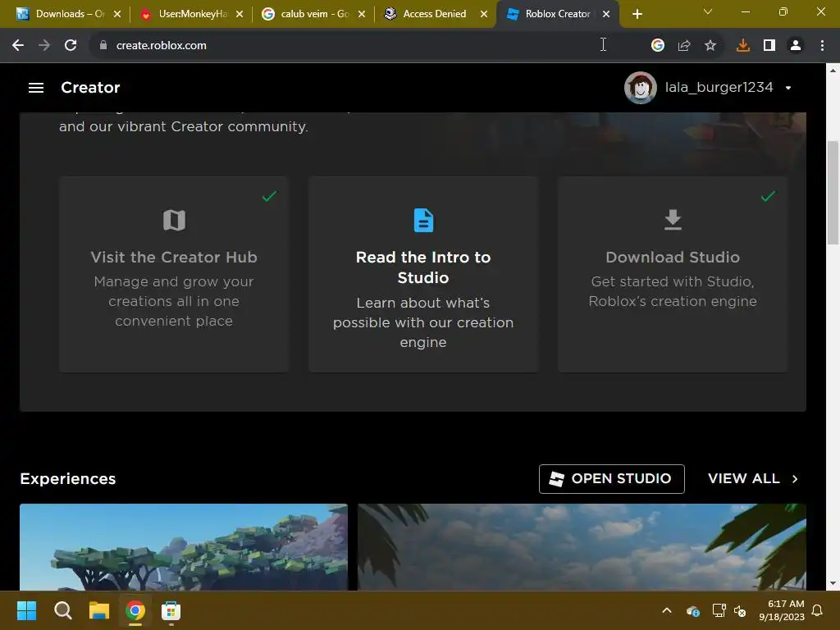The image size is (840, 630).
Task: Click the Studio logo icon in OPEN STUDIO
Action: click(x=557, y=479)
